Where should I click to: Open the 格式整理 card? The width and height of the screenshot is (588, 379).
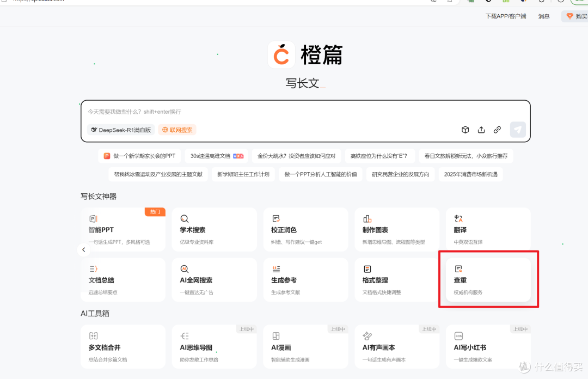pos(397,279)
